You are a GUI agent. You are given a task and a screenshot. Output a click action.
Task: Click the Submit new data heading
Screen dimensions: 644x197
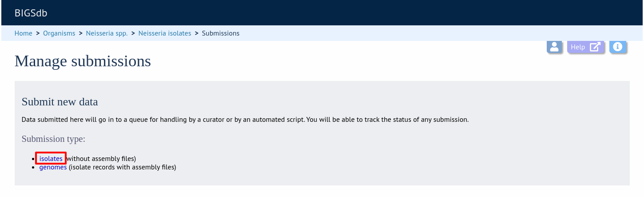[60, 102]
